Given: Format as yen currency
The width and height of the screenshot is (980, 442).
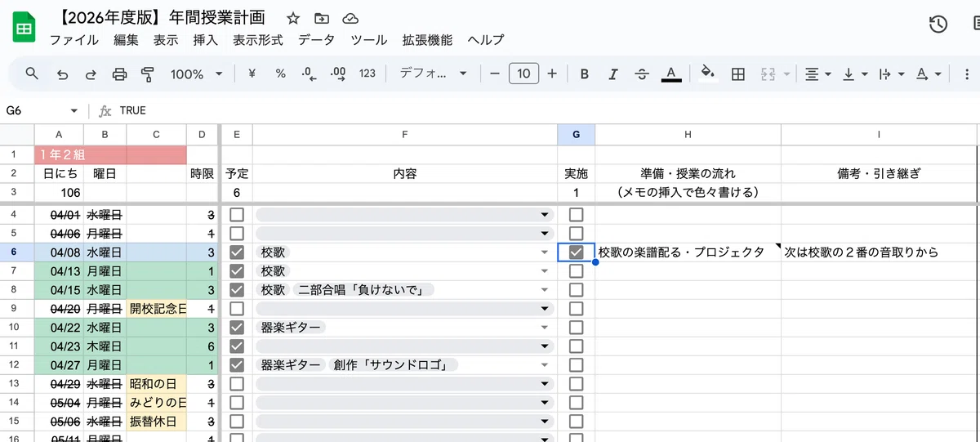Looking at the screenshot, I should (252, 74).
